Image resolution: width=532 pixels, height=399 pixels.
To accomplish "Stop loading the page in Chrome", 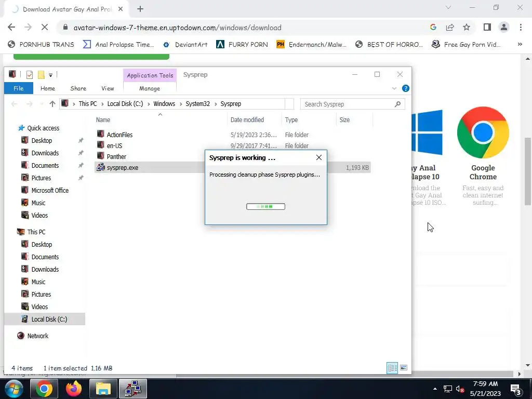I will (x=45, y=28).
